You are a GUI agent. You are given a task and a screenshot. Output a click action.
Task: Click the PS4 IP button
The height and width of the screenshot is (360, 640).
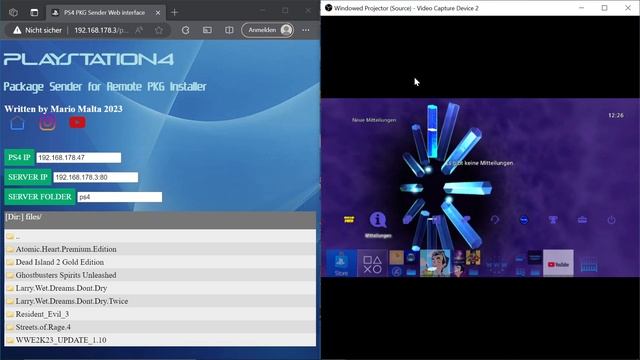pos(19,158)
